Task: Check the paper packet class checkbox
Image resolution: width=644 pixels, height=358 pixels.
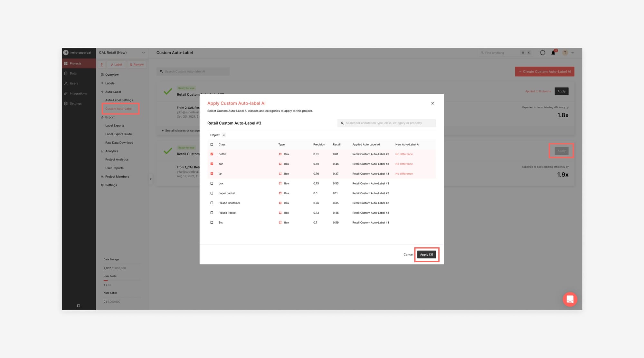Action: pyautogui.click(x=212, y=193)
